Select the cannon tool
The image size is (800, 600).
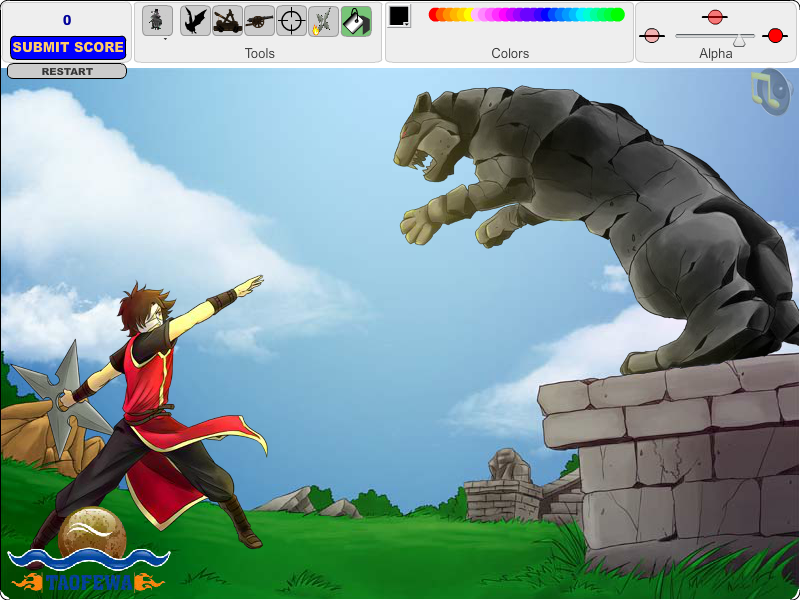click(x=259, y=21)
